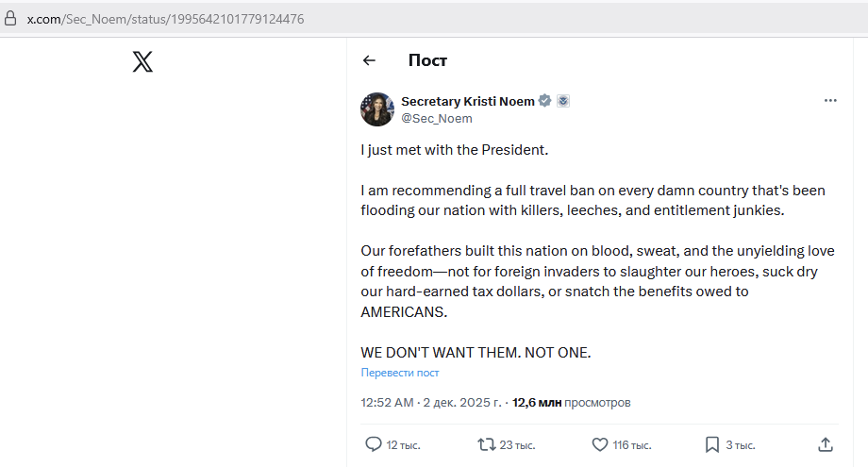Viewport: 868px width, 467px height.
Task: Click the government affiliation badge icon
Action: click(563, 101)
